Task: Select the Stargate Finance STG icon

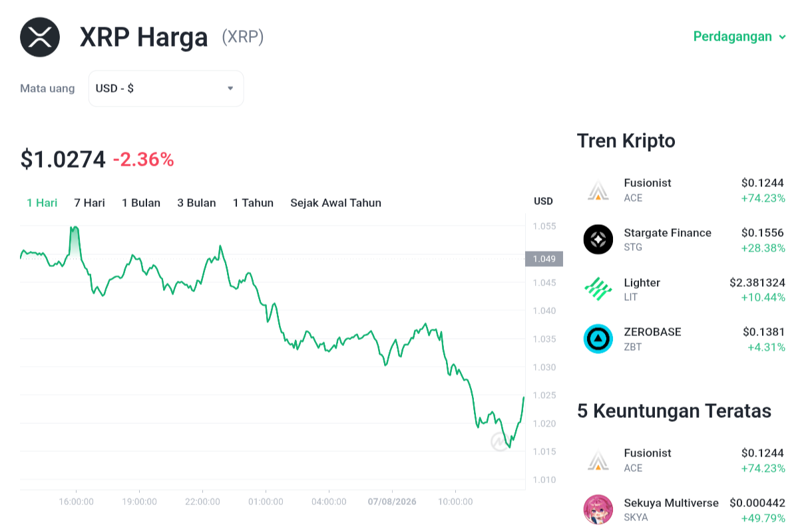Action: [598, 240]
